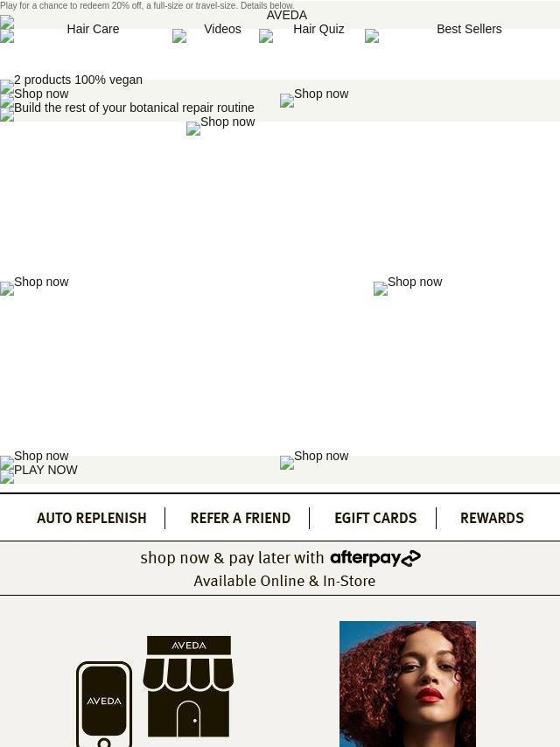Viewport: 560px width, 747px height.
Task: Open the REWARDS link
Action: (x=492, y=518)
